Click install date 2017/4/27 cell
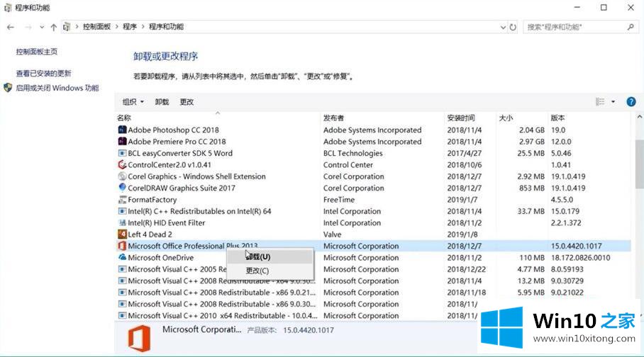This screenshot has width=644, height=357. click(x=464, y=153)
